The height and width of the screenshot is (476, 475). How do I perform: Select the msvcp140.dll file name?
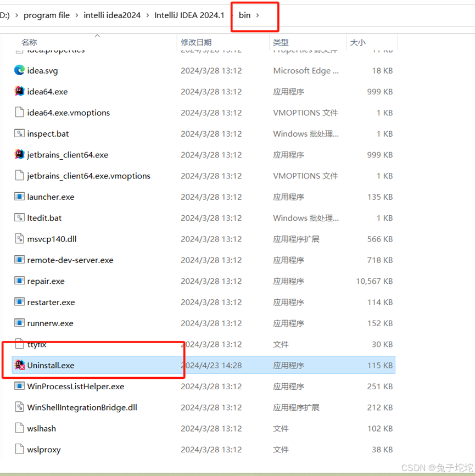[52, 239]
